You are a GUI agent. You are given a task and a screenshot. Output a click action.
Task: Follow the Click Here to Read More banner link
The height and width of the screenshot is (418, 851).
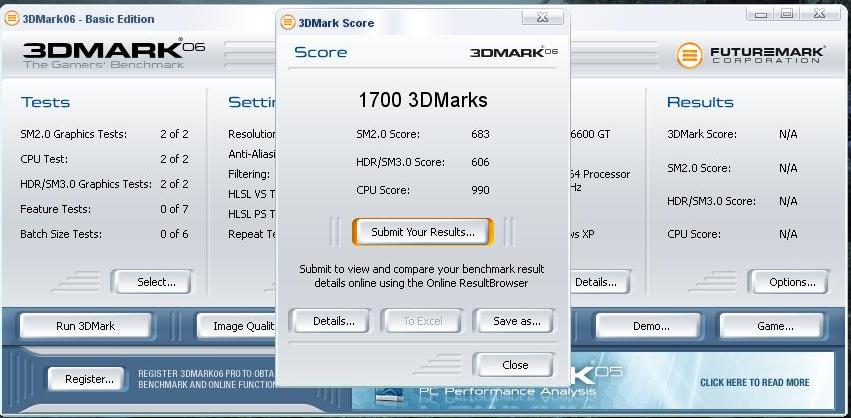tap(754, 383)
